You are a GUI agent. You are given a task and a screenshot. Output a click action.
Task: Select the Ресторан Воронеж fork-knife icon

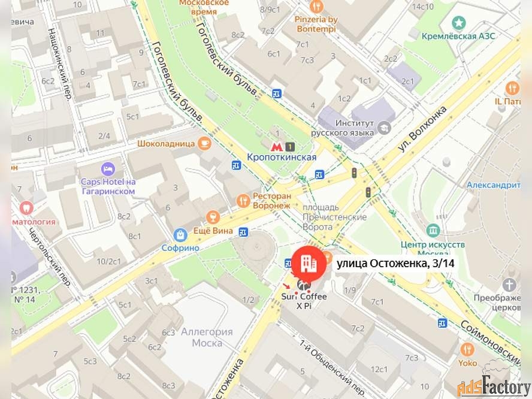(243, 201)
